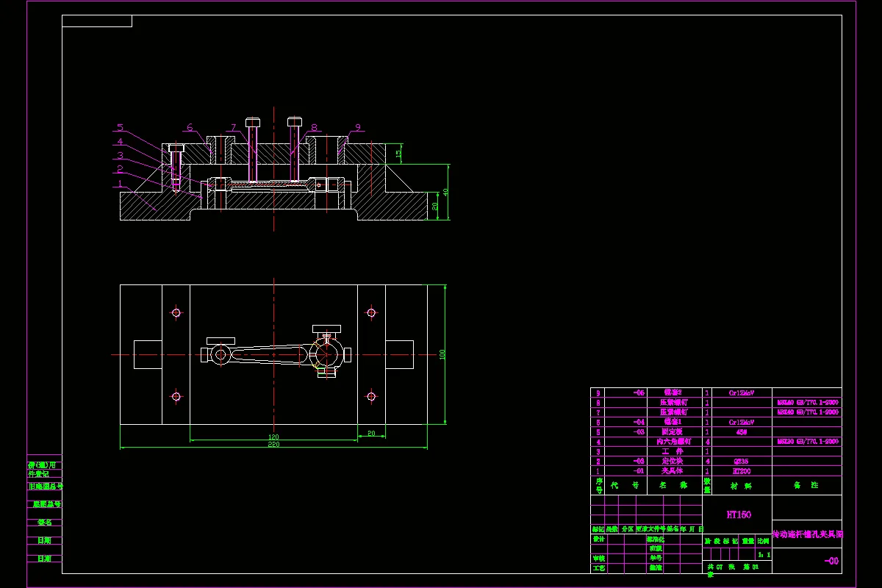
Task: Select the 220 overall length dimension text
Action: (273, 445)
